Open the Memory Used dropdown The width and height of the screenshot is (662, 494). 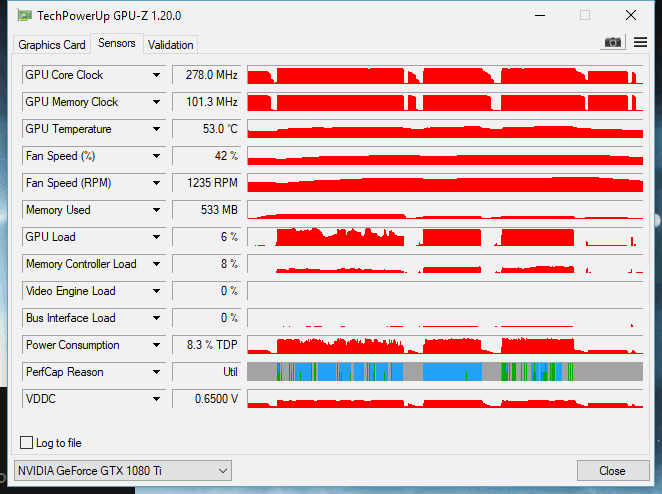pos(157,210)
